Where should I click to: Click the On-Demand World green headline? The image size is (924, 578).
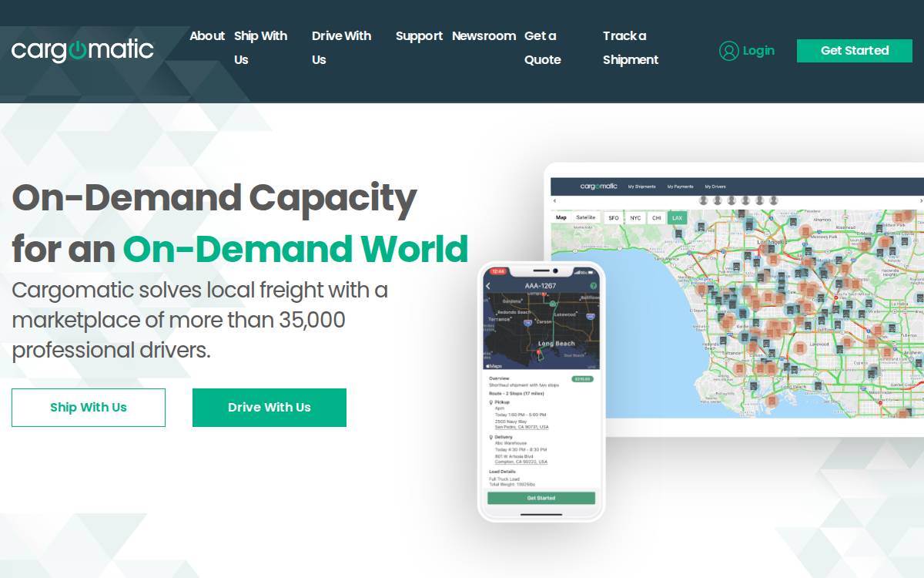pos(296,249)
